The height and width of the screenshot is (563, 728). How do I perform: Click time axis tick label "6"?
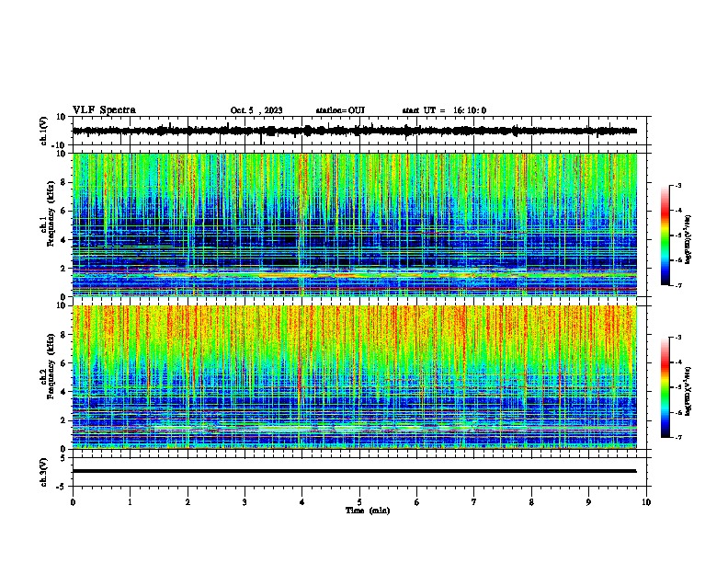click(416, 502)
